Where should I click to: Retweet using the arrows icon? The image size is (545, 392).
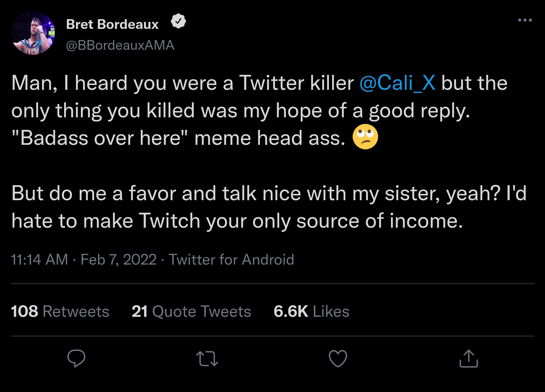(207, 359)
